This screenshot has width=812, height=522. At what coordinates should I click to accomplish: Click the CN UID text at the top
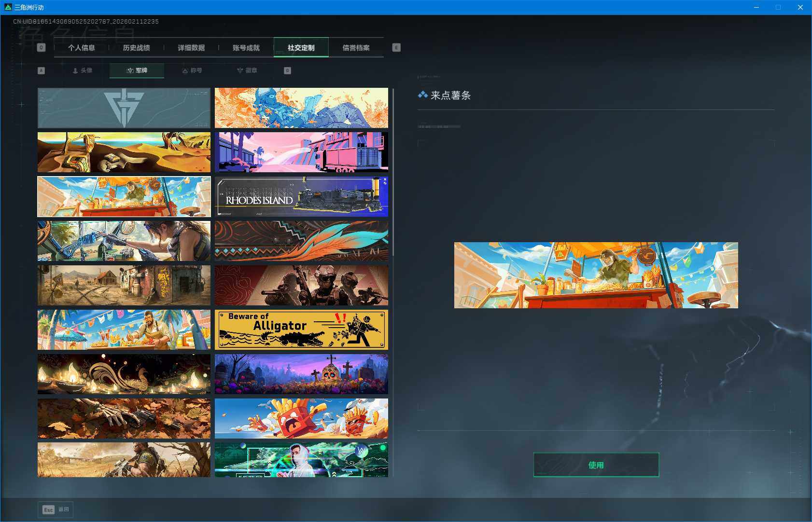tap(86, 22)
